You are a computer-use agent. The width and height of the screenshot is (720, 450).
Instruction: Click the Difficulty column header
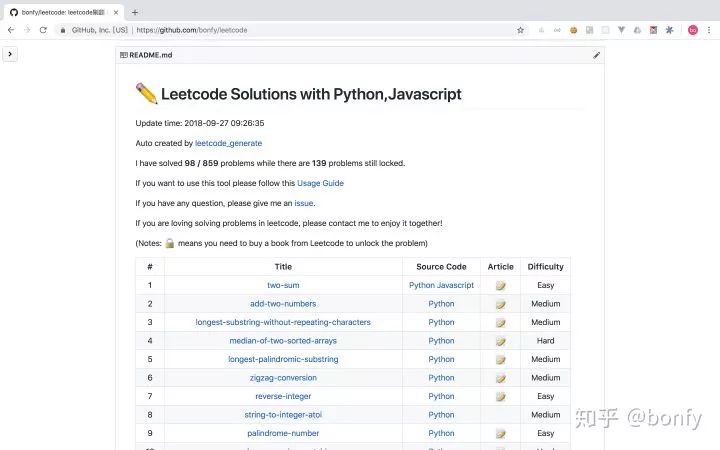546,267
